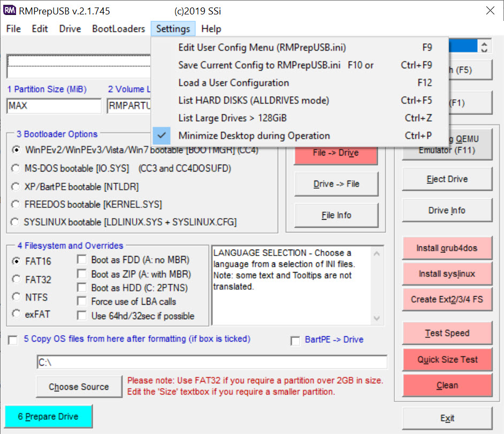Toggle Minimize Desktop during Operation
The image size is (504, 434).
[x=300, y=136]
